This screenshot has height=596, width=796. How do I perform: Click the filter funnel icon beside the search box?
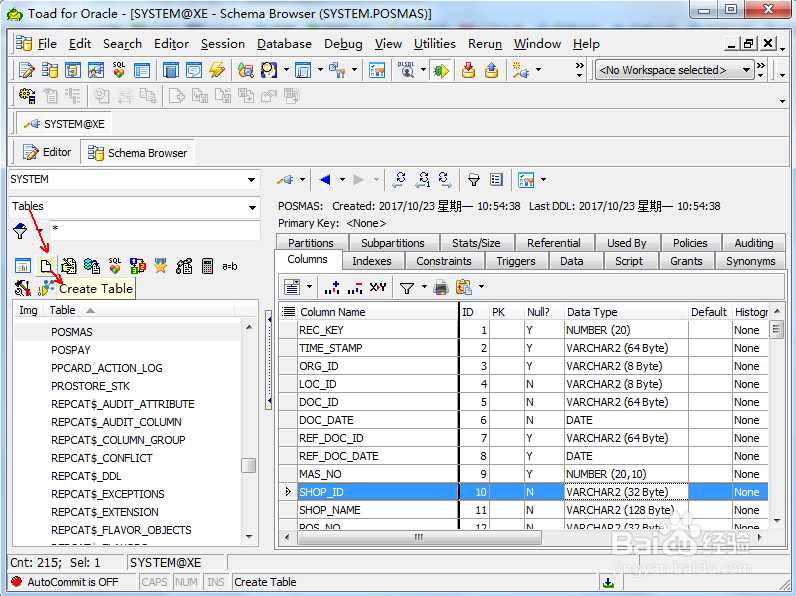point(20,231)
